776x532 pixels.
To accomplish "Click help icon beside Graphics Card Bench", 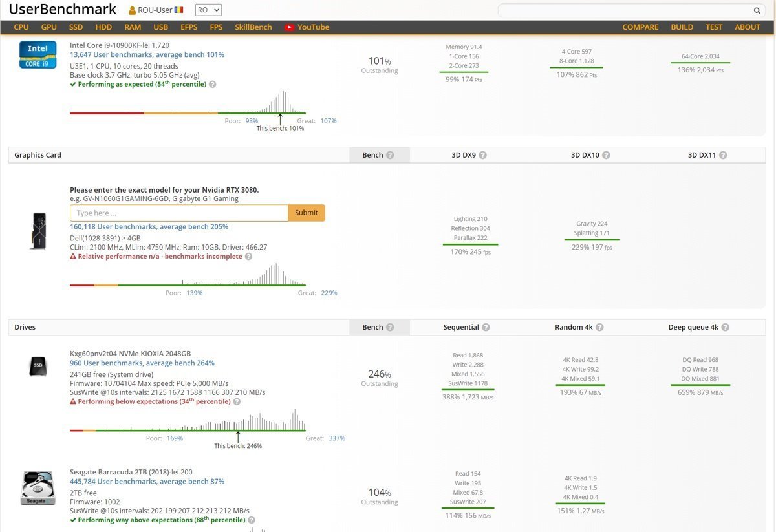I will pyautogui.click(x=390, y=155).
